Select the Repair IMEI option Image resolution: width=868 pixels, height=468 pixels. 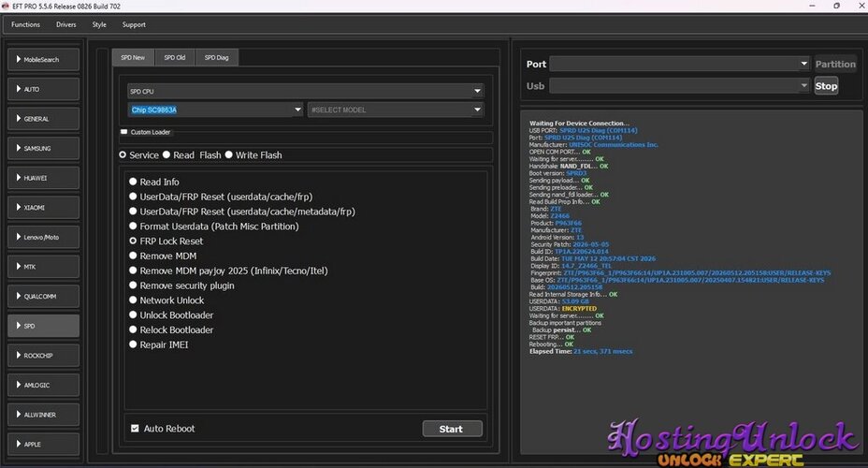[x=133, y=344]
